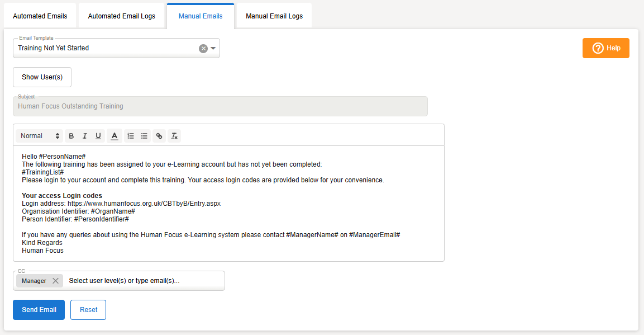
Task: Focus the CC email input field
Action: (142, 281)
